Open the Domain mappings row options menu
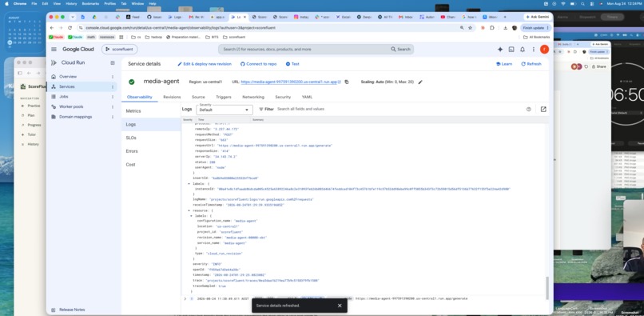The height and width of the screenshot is (316, 644). 113,117
